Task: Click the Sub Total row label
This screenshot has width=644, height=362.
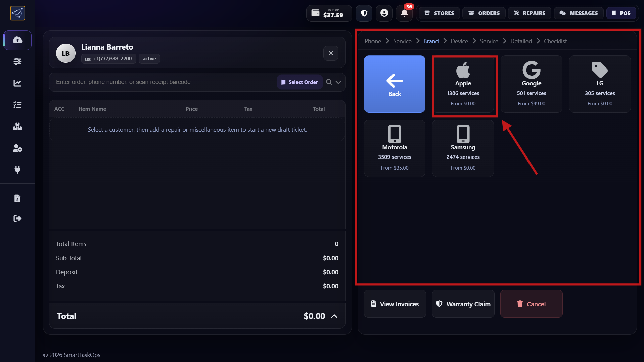Action: point(68,258)
